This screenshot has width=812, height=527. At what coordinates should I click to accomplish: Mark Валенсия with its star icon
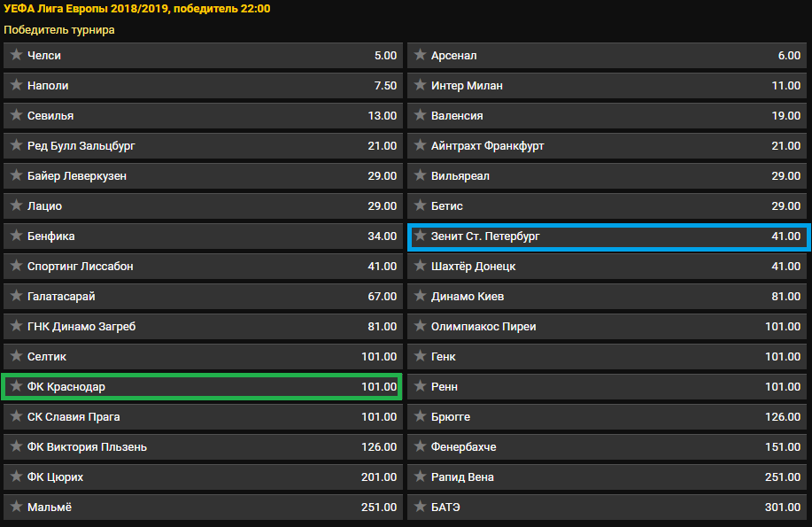pyautogui.click(x=420, y=115)
